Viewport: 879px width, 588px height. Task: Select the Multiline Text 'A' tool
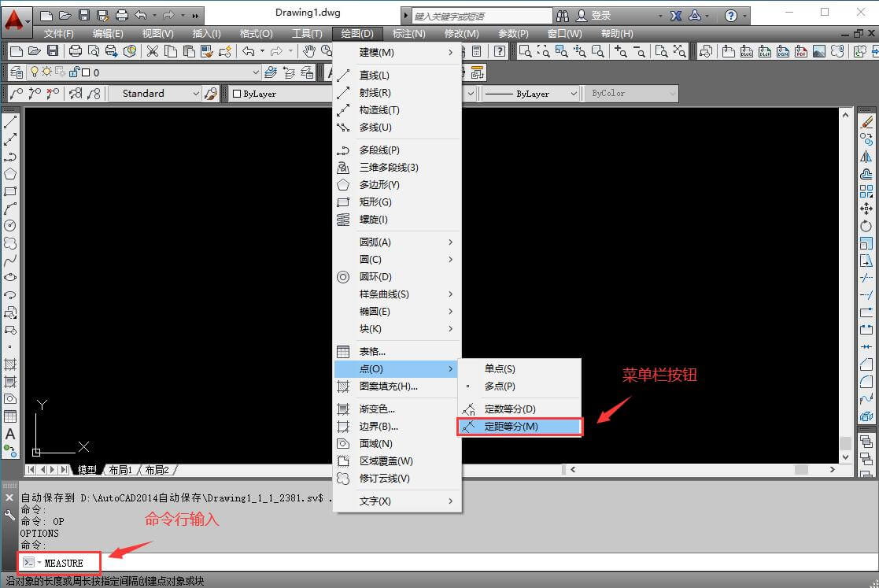(x=10, y=434)
